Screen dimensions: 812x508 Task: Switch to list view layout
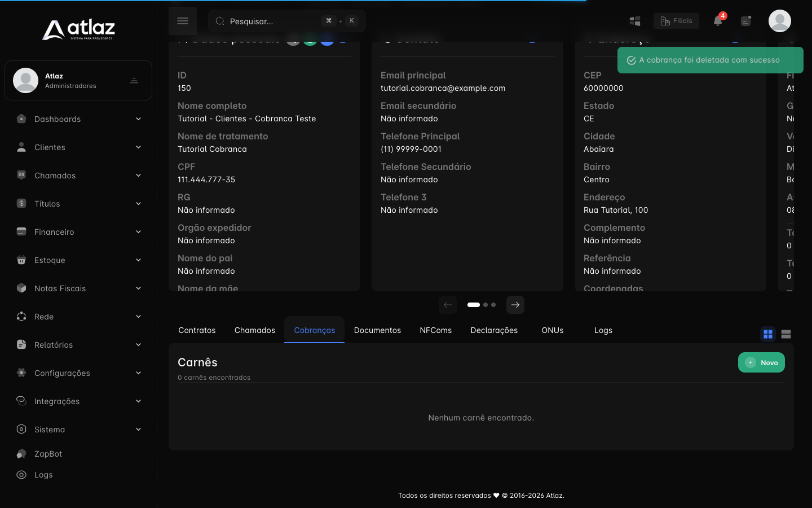(x=786, y=334)
